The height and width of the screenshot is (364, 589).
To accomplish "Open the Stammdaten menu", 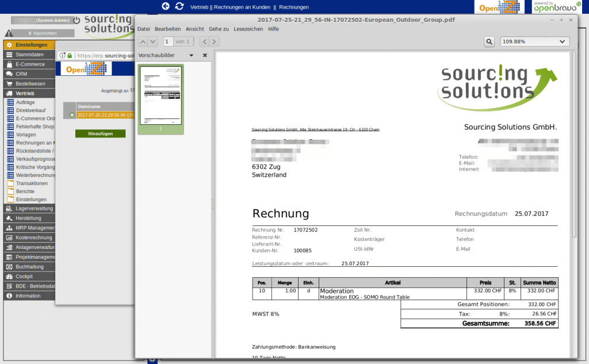I will [x=29, y=55].
